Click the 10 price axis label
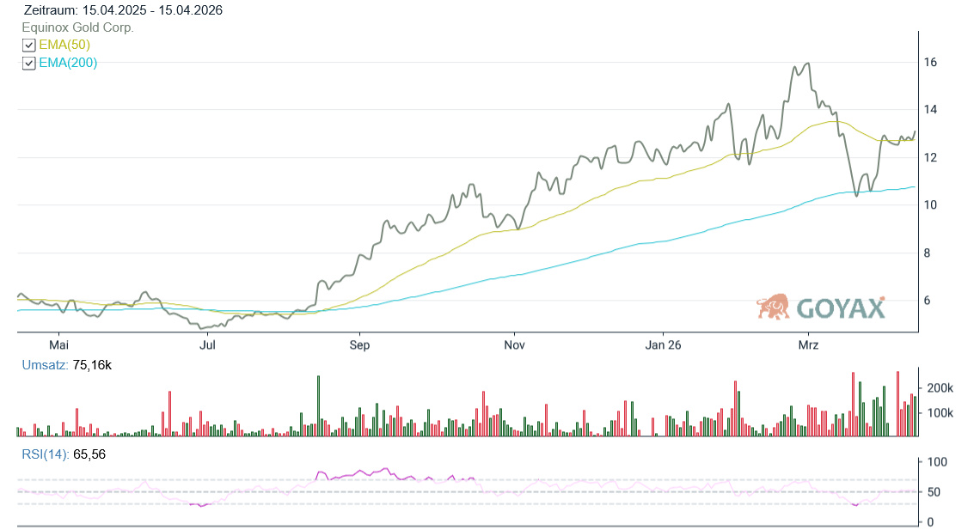980x530 pixels. point(930,205)
